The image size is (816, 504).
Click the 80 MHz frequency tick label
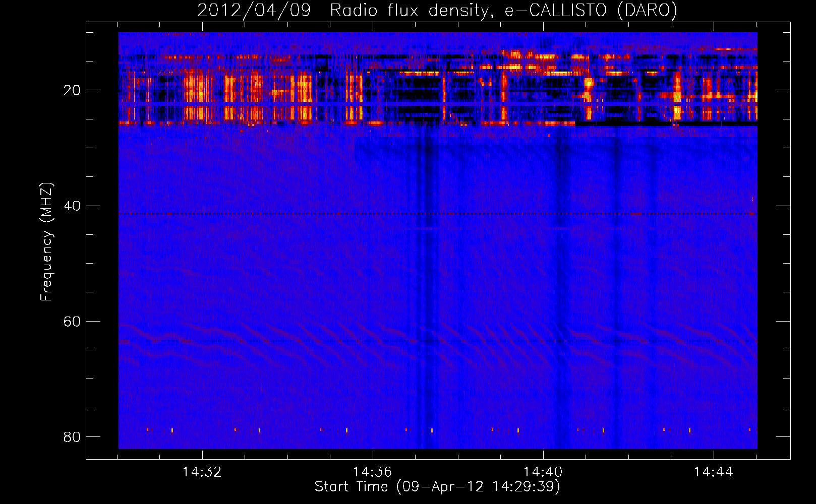(72, 436)
